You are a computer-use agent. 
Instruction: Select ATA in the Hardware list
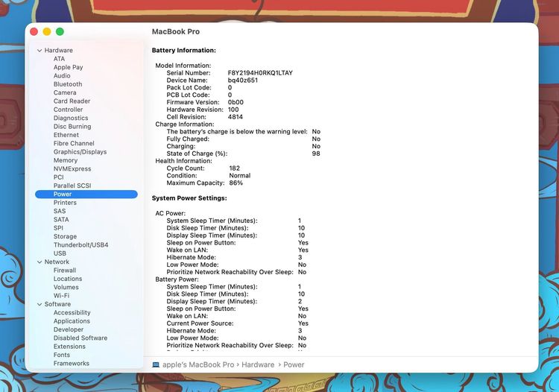coord(59,59)
